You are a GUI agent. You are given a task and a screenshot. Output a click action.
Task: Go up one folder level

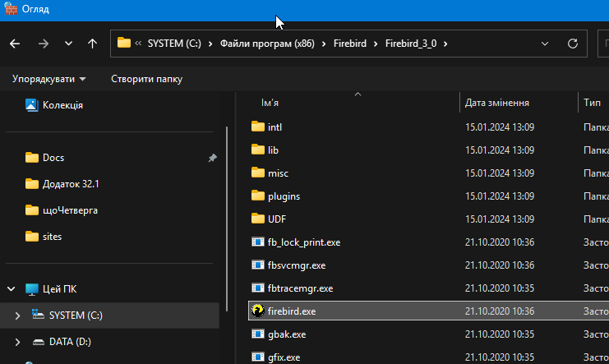(92, 44)
